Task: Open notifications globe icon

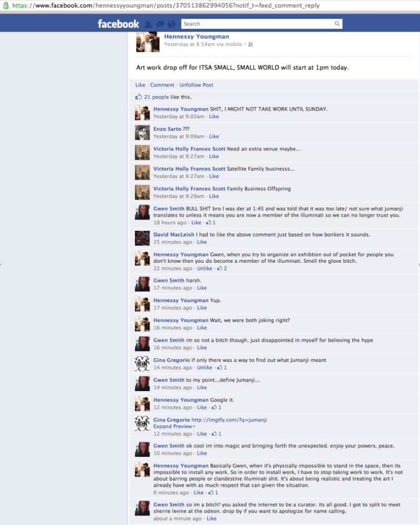Action: coord(171,24)
